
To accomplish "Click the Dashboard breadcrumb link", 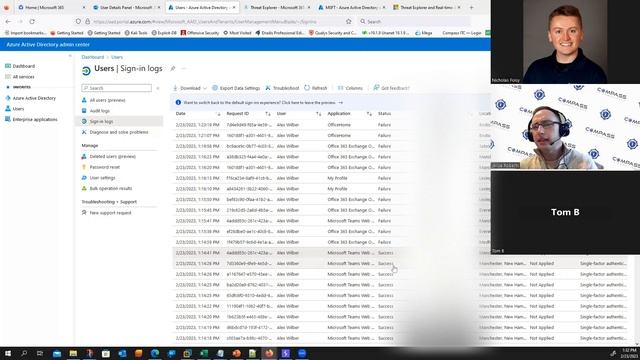I will pos(93,57).
